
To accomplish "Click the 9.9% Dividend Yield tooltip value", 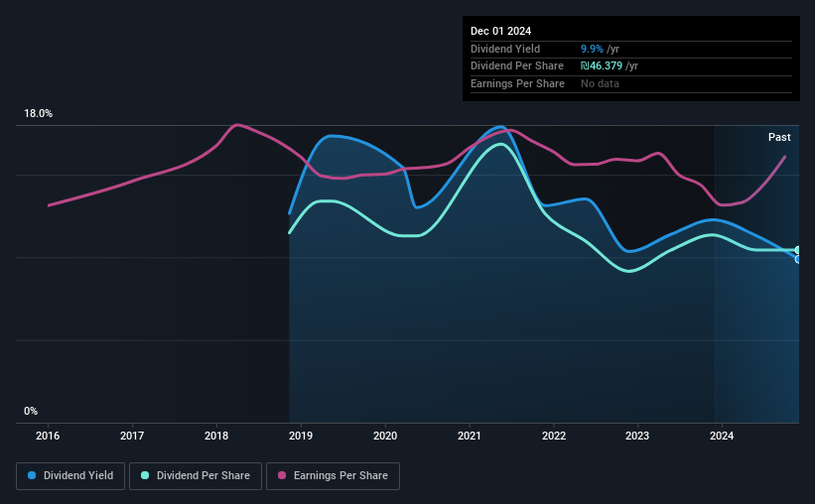I will 592,49.
